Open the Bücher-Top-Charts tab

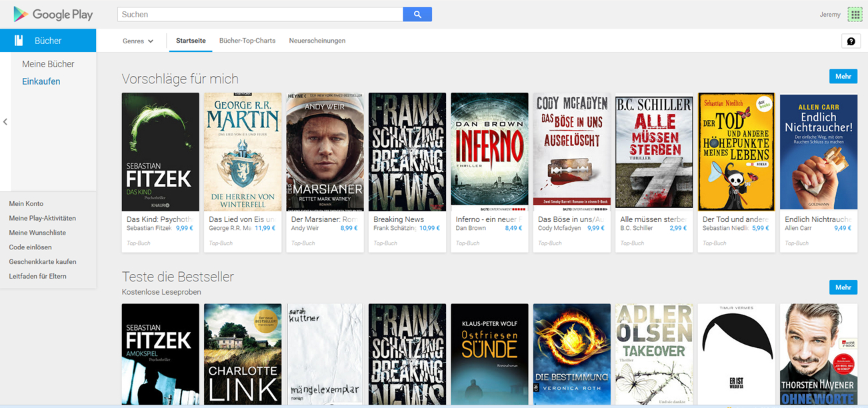[247, 41]
